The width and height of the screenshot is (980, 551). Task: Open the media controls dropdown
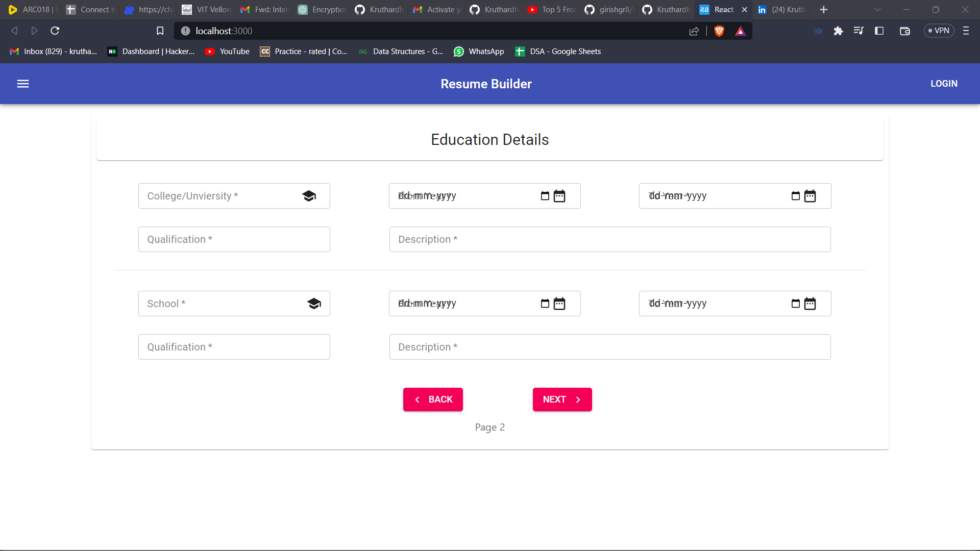[859, 31]
